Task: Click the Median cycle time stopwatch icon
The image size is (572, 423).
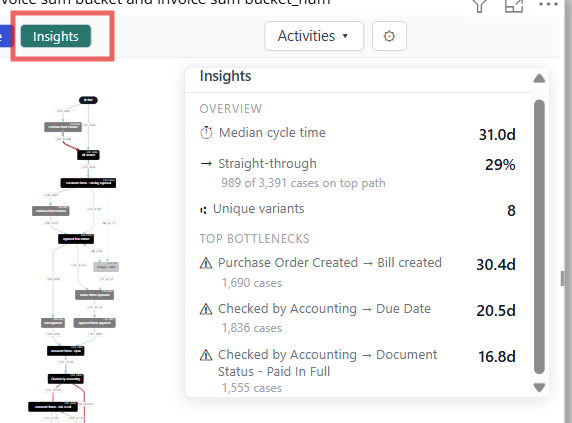Action: [206, 133]
